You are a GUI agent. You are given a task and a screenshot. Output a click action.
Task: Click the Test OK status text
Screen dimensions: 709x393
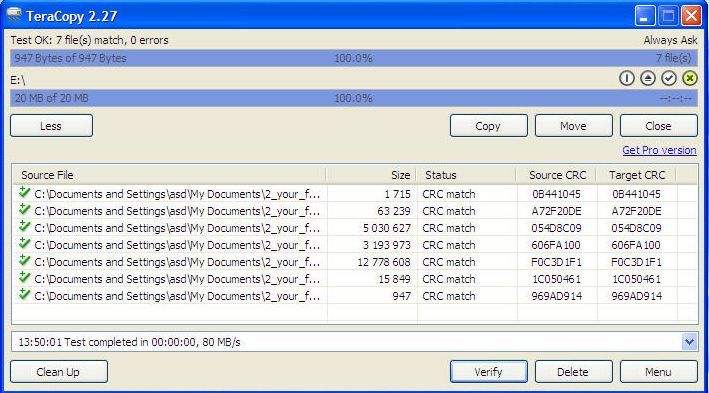pos(90,40)
